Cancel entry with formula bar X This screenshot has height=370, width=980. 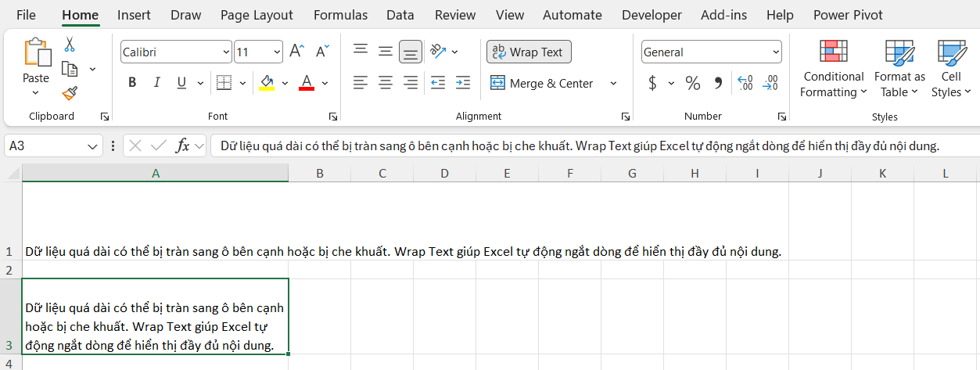(x=135, y=145)
